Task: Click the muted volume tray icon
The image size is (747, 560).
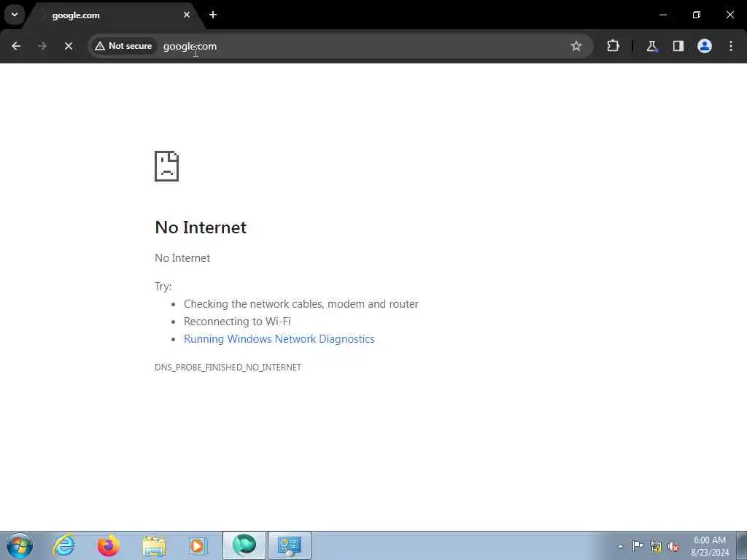Action: point(673,547)
